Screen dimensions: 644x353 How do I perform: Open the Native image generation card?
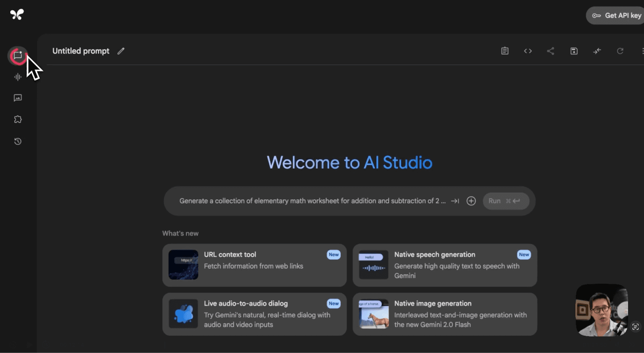[445, 314]
